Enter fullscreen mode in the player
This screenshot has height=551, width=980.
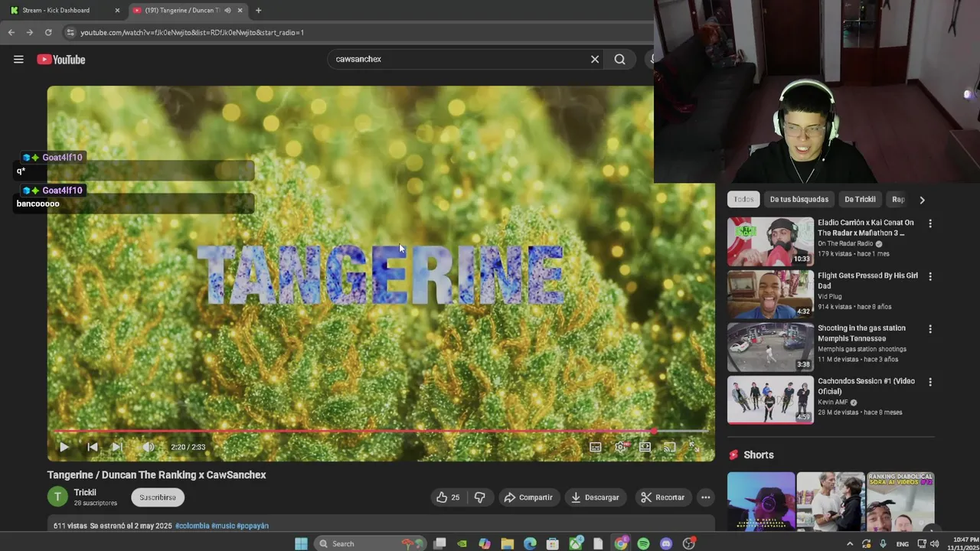[x=694, y=447]
